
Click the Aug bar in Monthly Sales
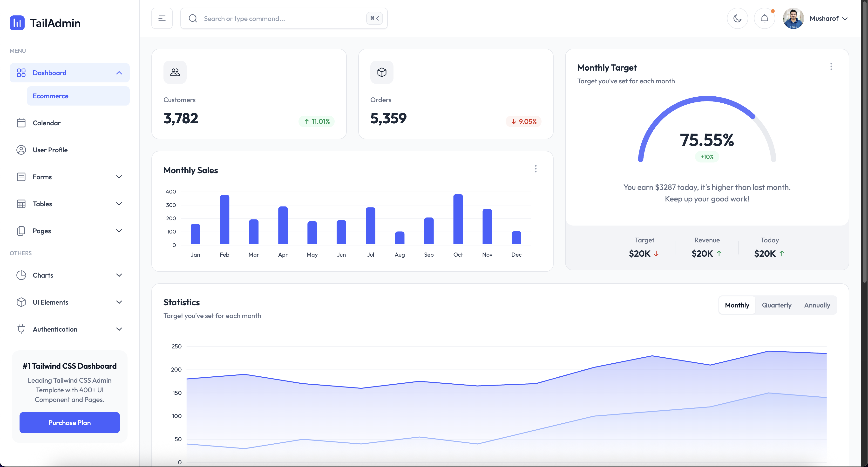400,238
